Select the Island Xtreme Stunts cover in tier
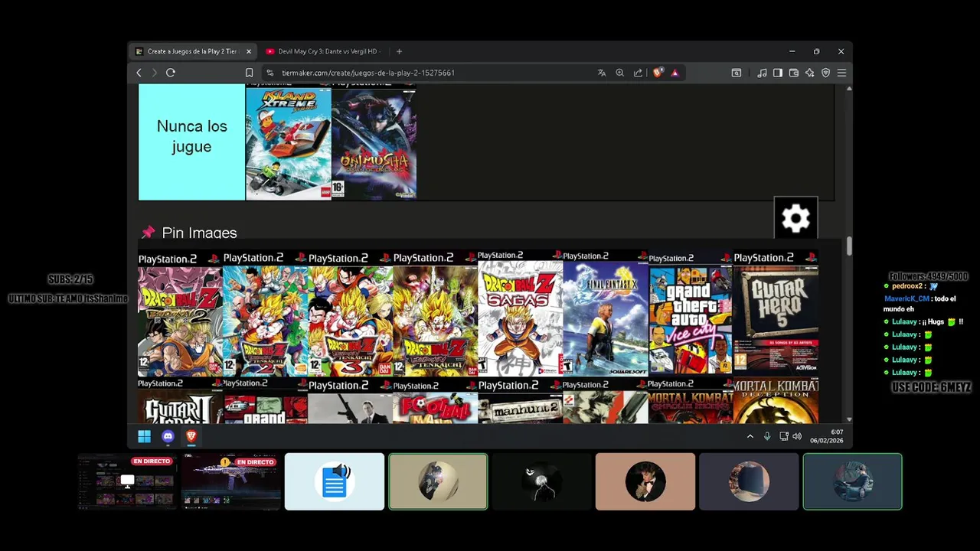 point(289,142)
